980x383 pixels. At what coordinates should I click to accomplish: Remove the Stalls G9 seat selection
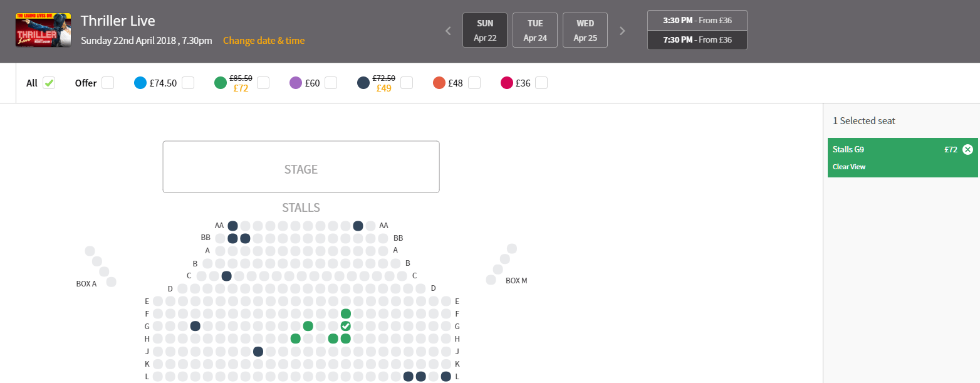coord(968,149)
